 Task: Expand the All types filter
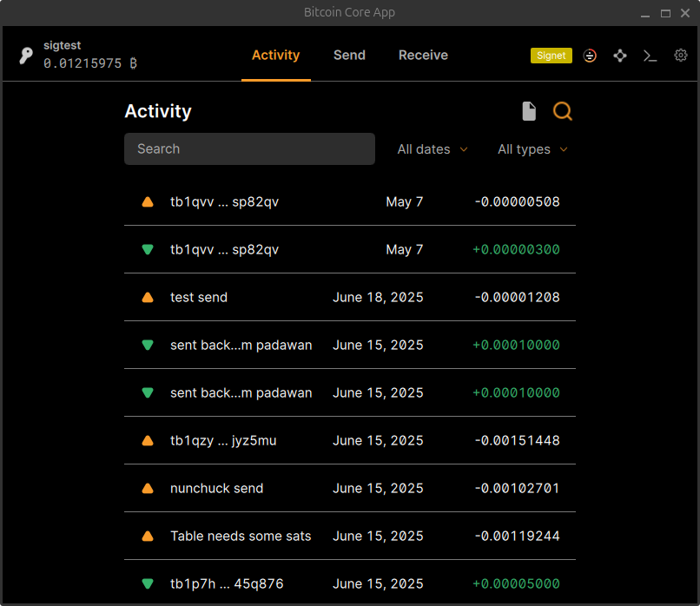click(x=532, y=149)
